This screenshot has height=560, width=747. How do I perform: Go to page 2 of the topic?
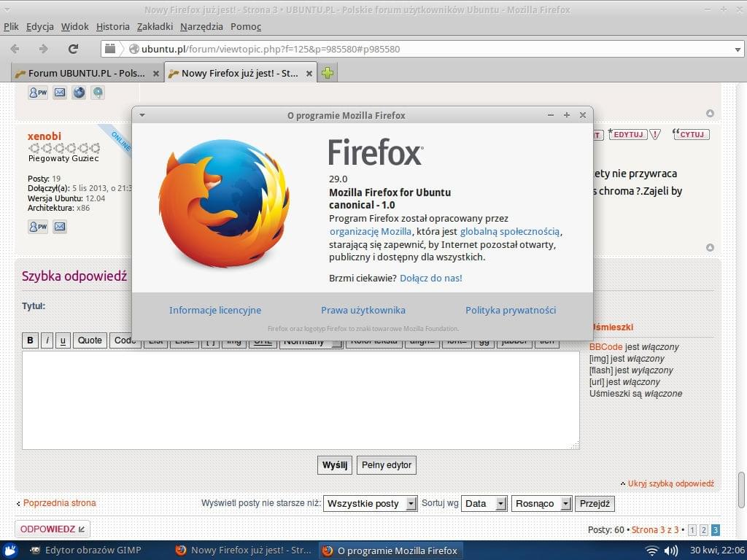pyautogui.click(x=704, y=529)
